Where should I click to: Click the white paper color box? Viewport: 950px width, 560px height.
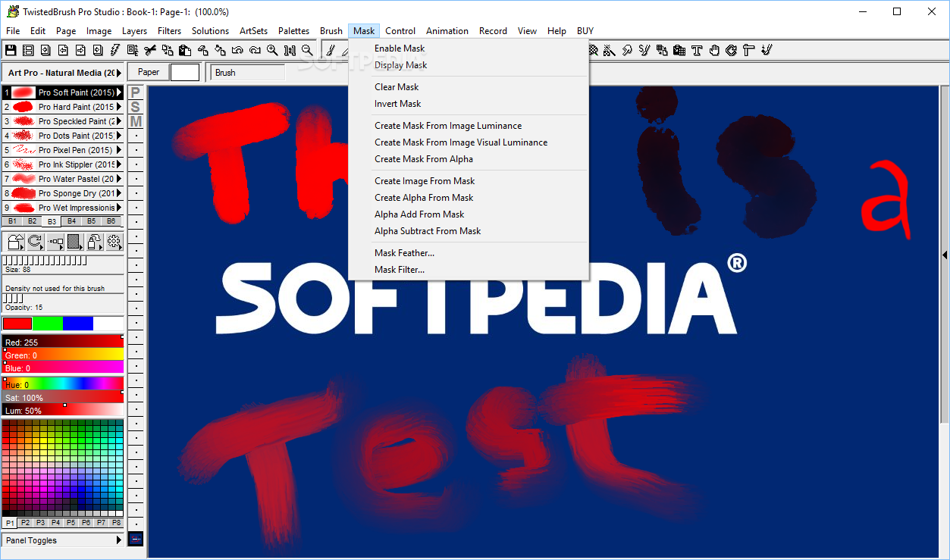point(184,73)
